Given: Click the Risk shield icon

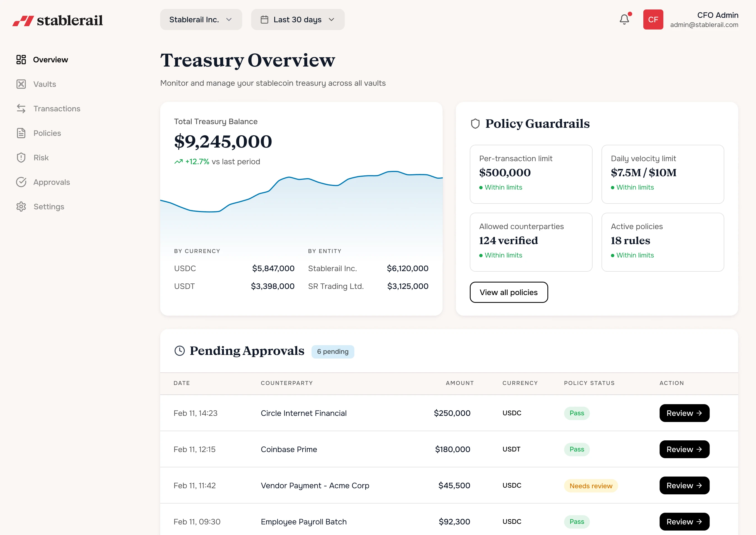Looking at the screenshot, I should [x=21, y=158].
